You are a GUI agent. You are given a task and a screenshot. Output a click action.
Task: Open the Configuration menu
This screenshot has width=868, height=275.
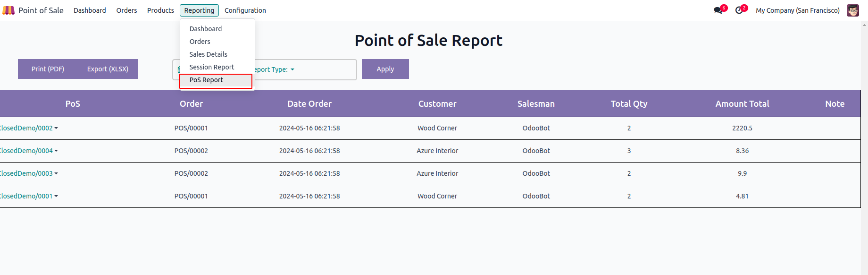(245, 10)
